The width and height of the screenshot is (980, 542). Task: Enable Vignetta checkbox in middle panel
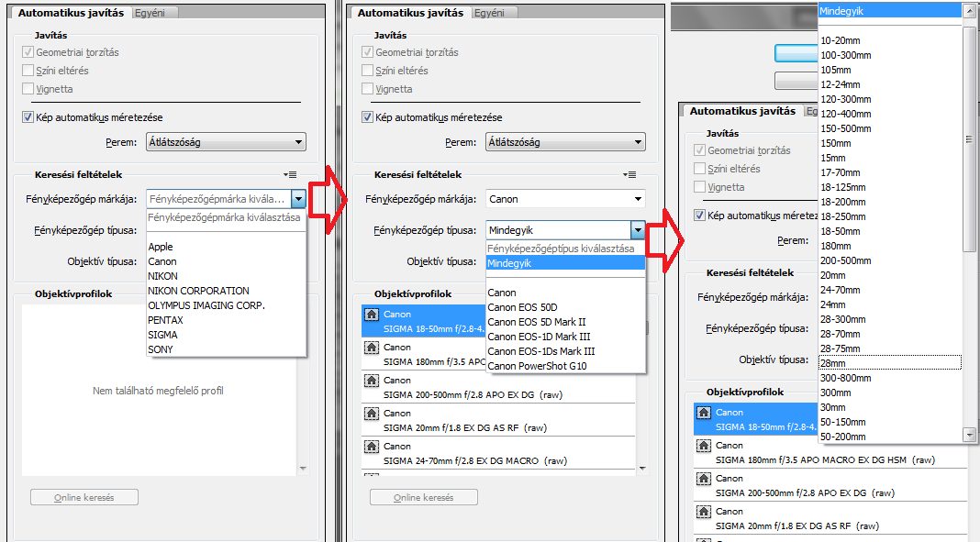[367, 89]
